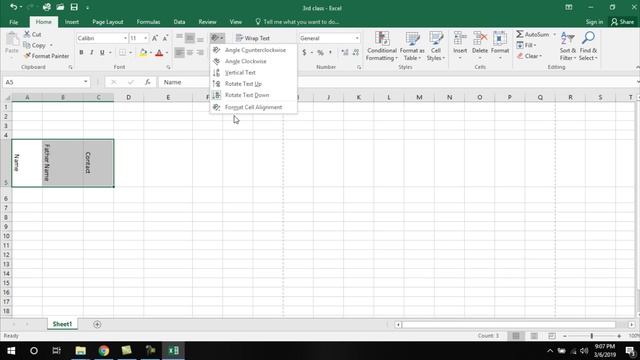Open the View tab
This screenshot has width=640, height=360.
point(236,22)
